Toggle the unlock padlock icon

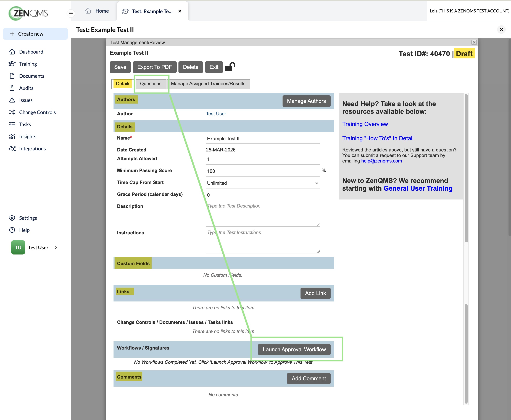230,67
